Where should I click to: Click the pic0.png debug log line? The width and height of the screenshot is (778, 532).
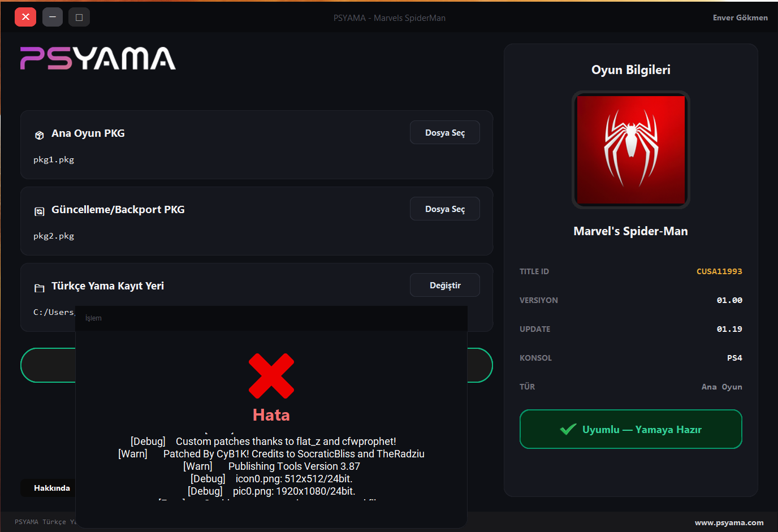click(x=271, y=491)
